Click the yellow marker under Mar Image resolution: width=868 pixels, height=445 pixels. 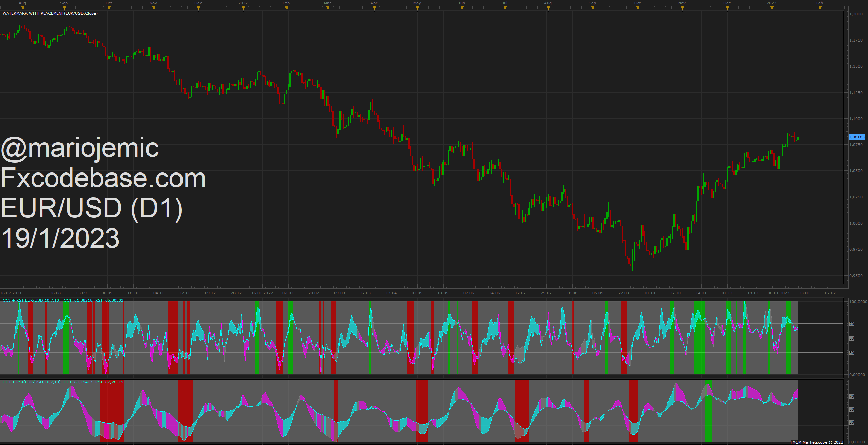(328, 8)
